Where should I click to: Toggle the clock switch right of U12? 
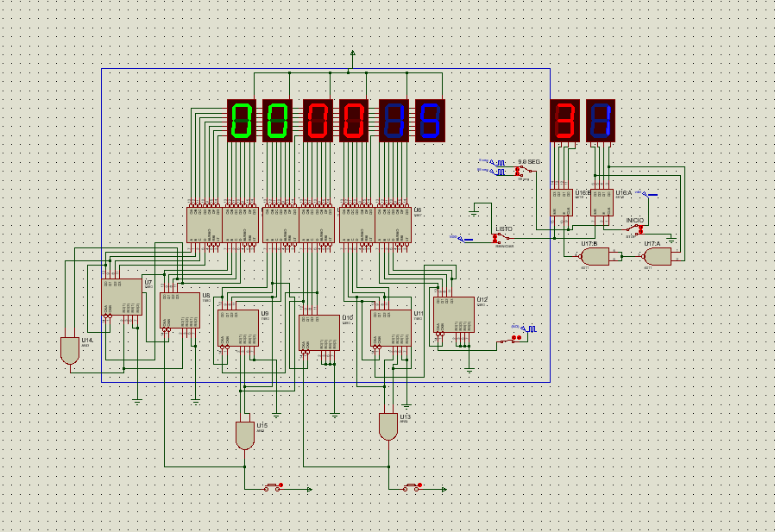(x=516, y=339)
